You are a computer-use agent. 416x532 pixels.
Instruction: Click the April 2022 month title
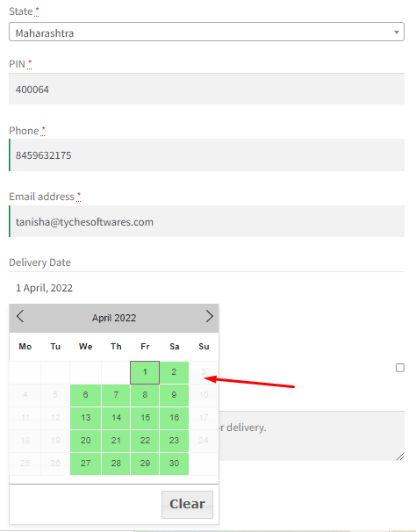114,318
